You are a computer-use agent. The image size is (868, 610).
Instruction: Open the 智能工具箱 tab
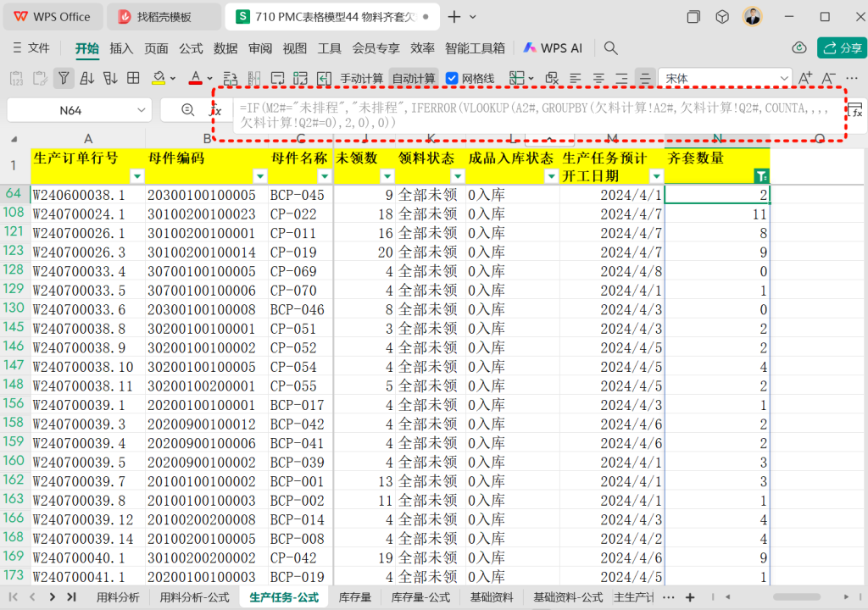475,48
